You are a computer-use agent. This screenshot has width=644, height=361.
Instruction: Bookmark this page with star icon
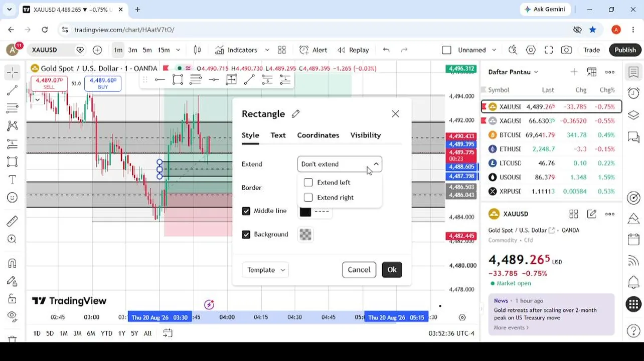point(593,30)
